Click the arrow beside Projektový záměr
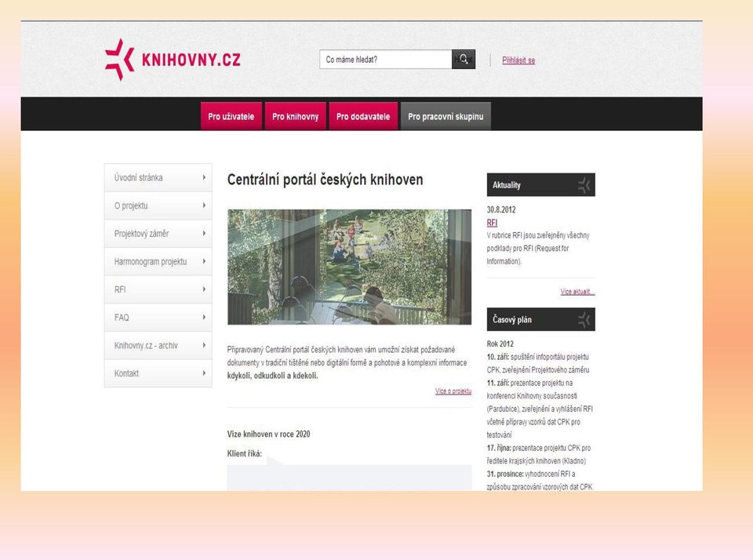Viewport: 753px width, 560px height. (x=204, y=233)
